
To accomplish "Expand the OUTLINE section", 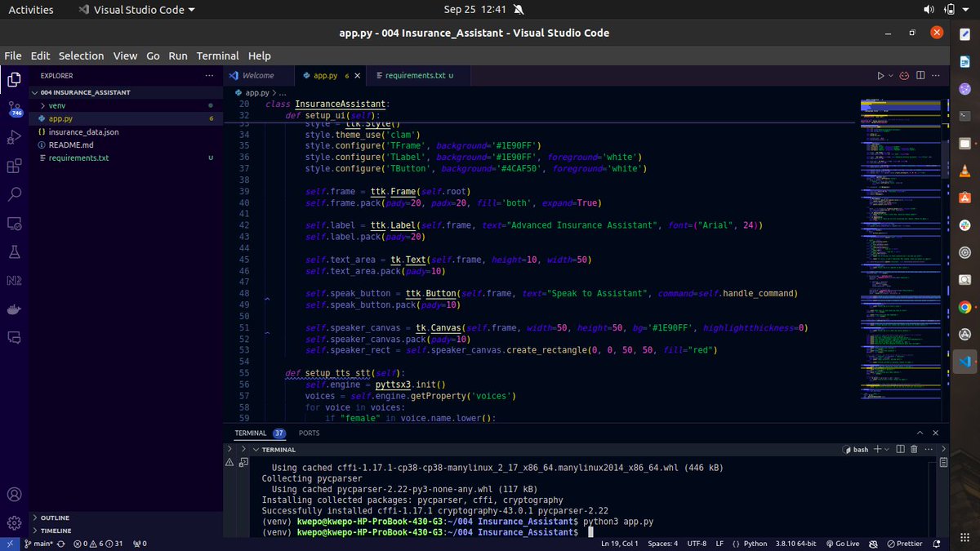I will coord(127,518).
